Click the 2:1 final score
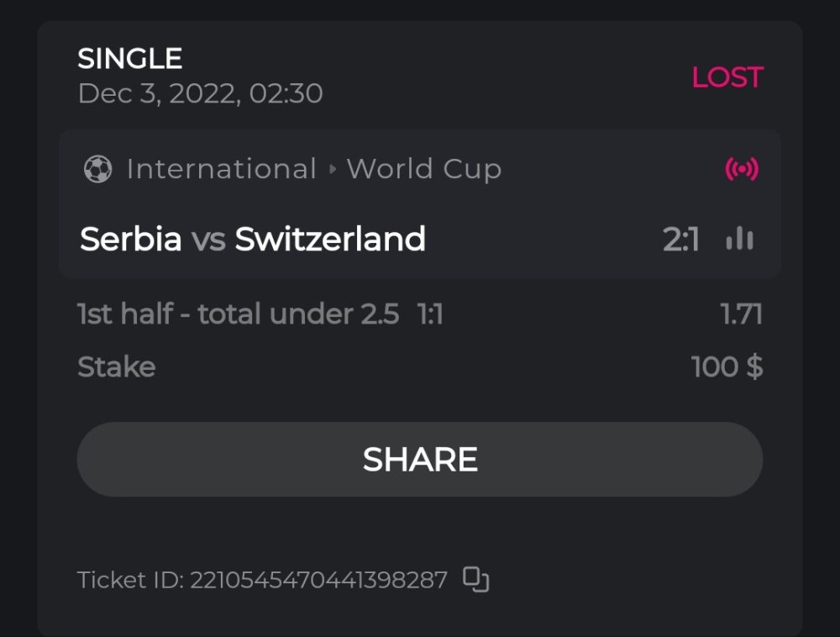Screen dimensions: 840x637 point(681,240)
